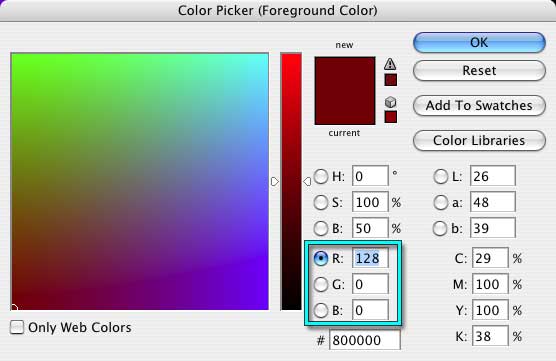
Task: Click the Reset button
Action: [x=479, y=70]
